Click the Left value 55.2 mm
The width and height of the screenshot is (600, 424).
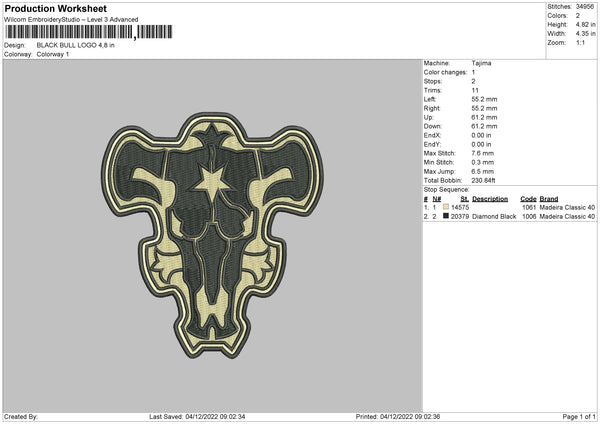(x=484, y=99)
